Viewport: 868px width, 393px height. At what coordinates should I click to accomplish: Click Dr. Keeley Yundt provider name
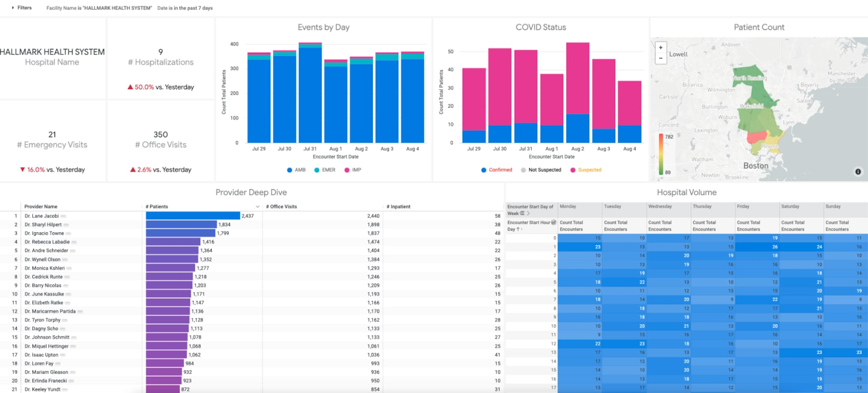click(x=42, y=389)
